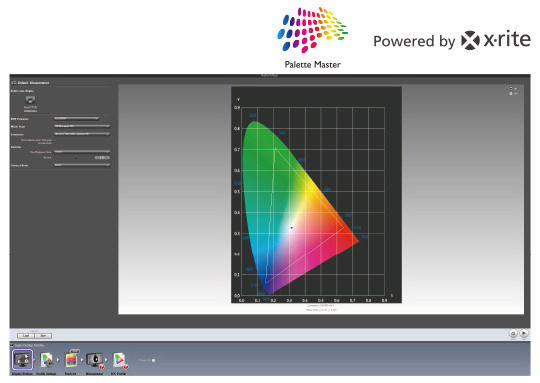Select the connected display icon in left panel

tap(30, 100)
